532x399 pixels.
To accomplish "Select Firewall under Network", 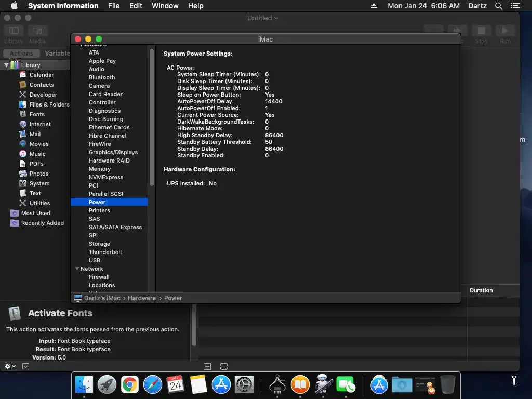I will (x=99, y=277).
